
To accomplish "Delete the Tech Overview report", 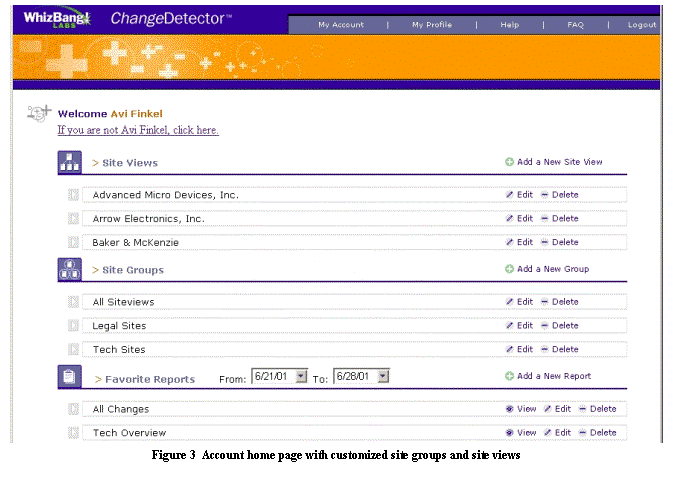I will tap(603, 432).
